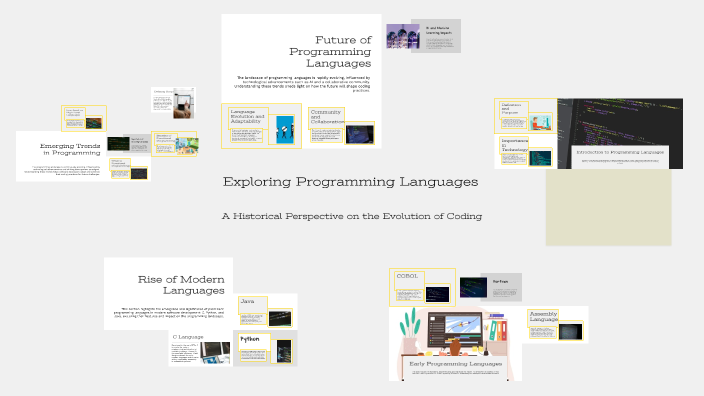
Task: Open the Community and Collaboration subtopic
Action: pyautogui.click(x=341, y=126)
